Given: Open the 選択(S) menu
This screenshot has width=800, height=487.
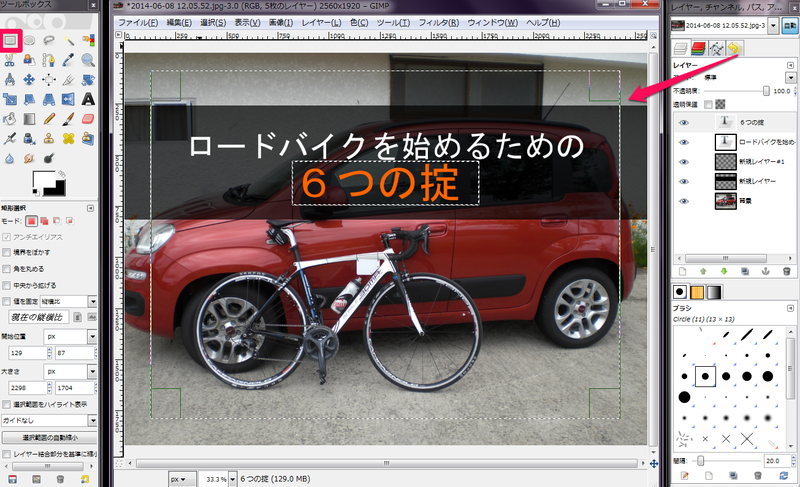Looking at the screenshot, I should [213, 22].
